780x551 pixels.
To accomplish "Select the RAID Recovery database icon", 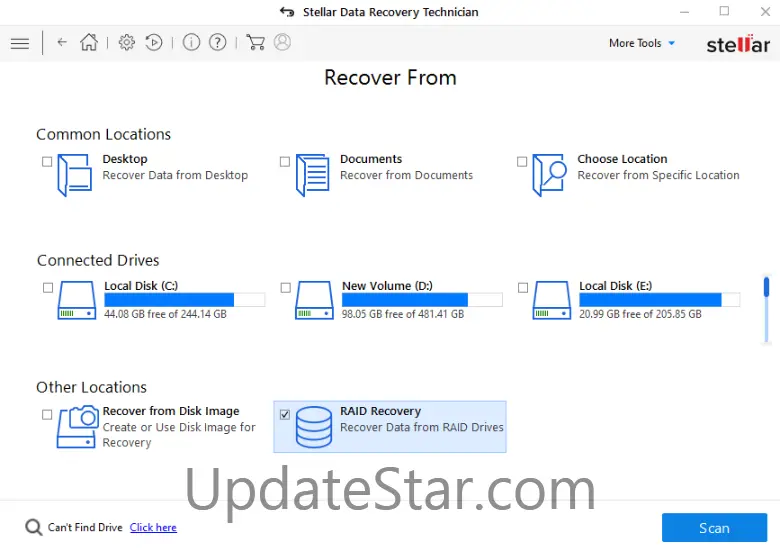I will pos(313,428).
